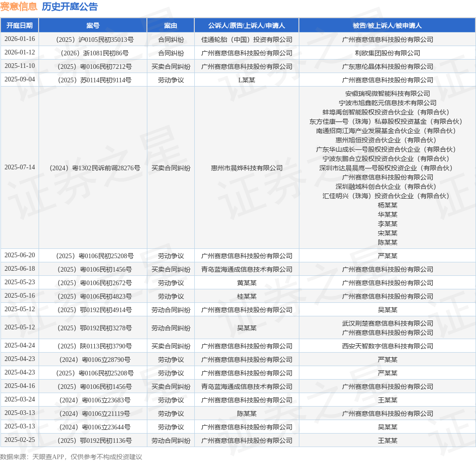Select the 公诉人/原告/上诉人/申请人 header
The image size is (476, 461).
click(246, 26)
